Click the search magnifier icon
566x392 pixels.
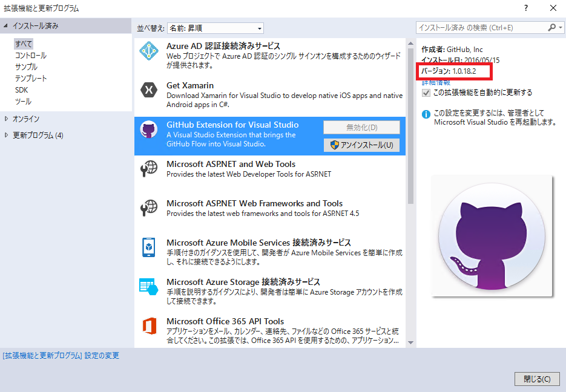tap(551, 27)
